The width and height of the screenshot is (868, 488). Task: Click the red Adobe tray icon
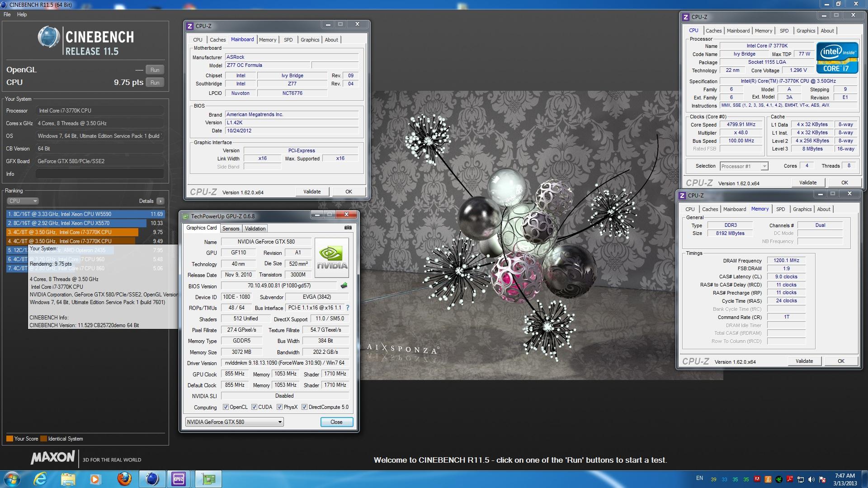coord(758,479)
